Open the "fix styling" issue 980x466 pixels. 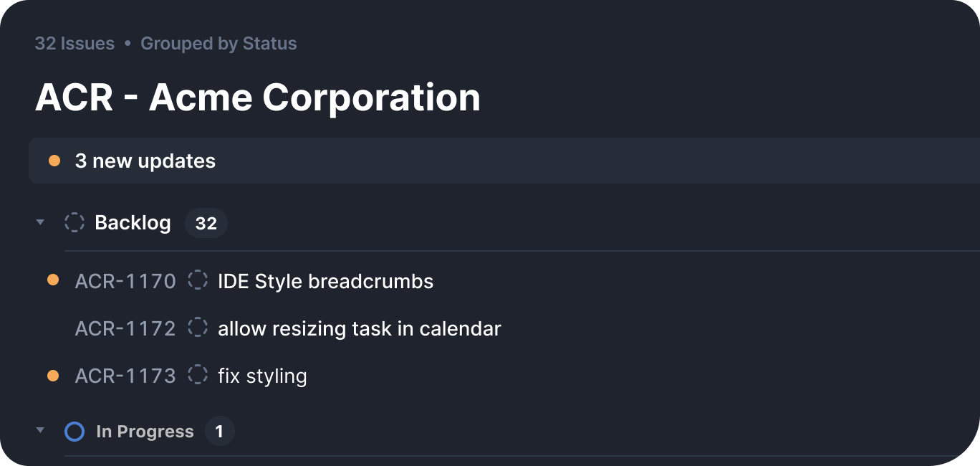pos(262,376)
